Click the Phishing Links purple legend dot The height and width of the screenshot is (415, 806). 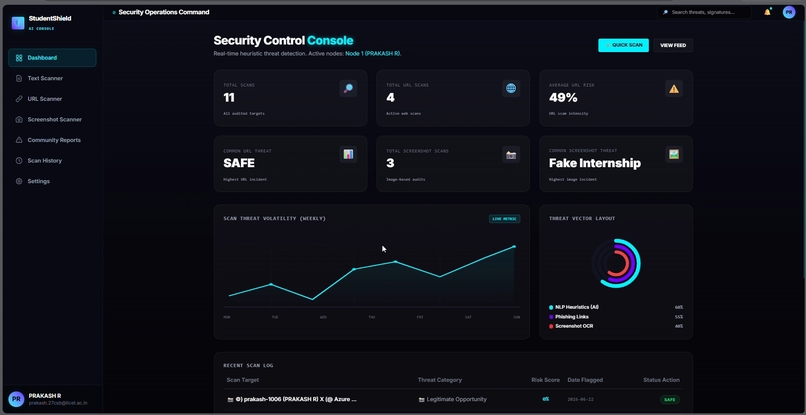point(551,317)
